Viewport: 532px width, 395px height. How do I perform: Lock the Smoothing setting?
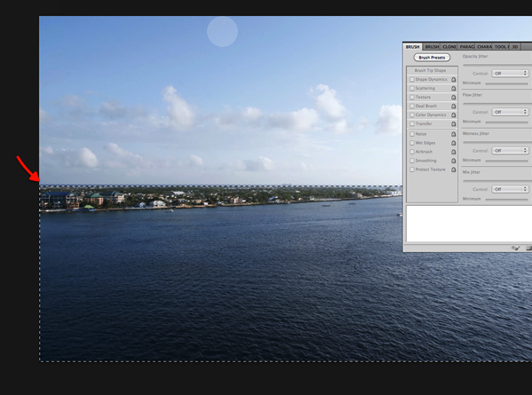pos(453,161)
